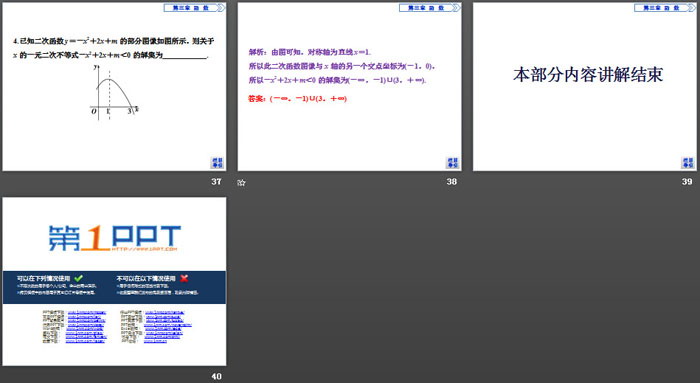Click the right column links on slide 40
This screenshot has height=383, width=700.
point(167,327)
